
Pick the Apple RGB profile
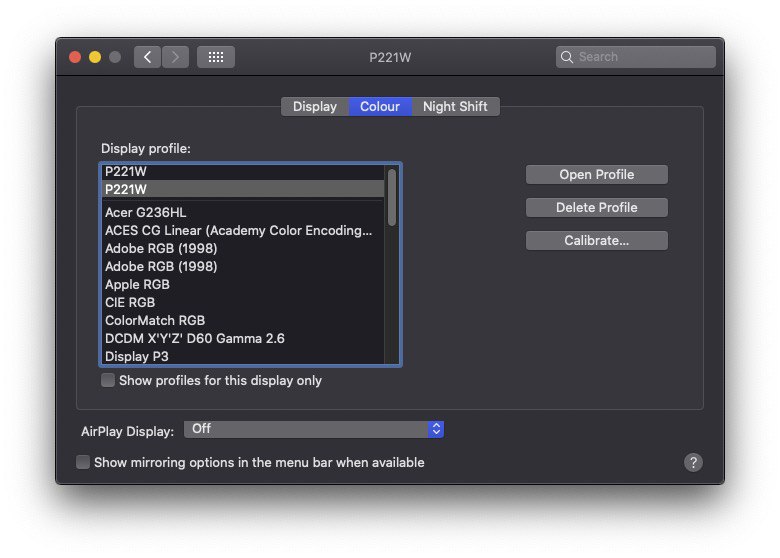(x=243, y=284)
